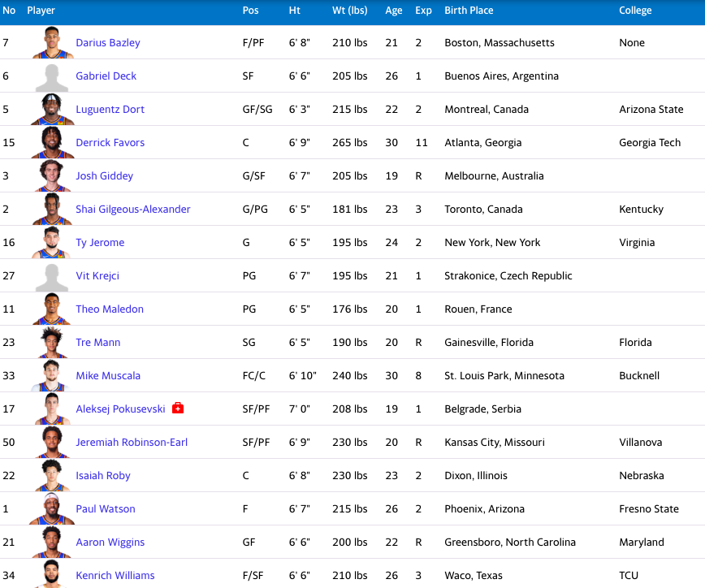Click the "FC/C" position cell
Image resolution: width=705 pixels, height=588 pixels.
[253, 375]
